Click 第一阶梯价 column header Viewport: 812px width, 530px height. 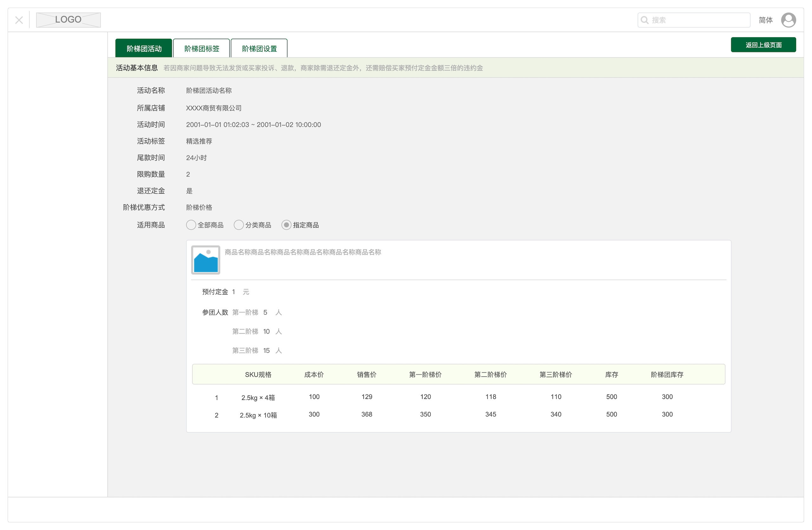(425, 374)
